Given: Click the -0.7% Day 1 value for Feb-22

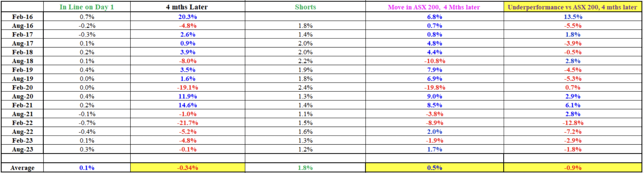Looking at the screenshot, I should (87, 123).
